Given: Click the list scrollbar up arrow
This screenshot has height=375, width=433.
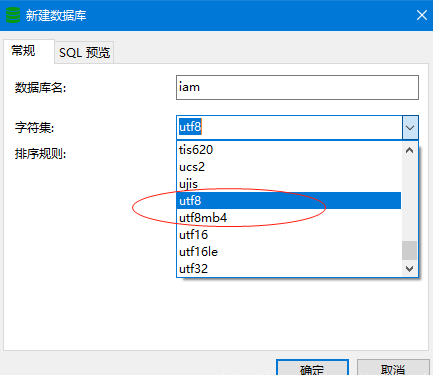Looking at the screenshot, I should 410,150.
